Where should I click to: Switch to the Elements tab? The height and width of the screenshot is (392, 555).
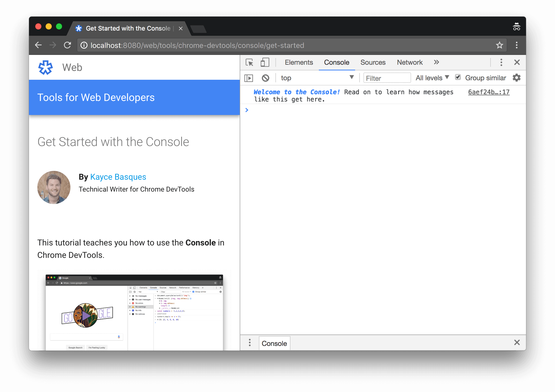click(299, 62)
